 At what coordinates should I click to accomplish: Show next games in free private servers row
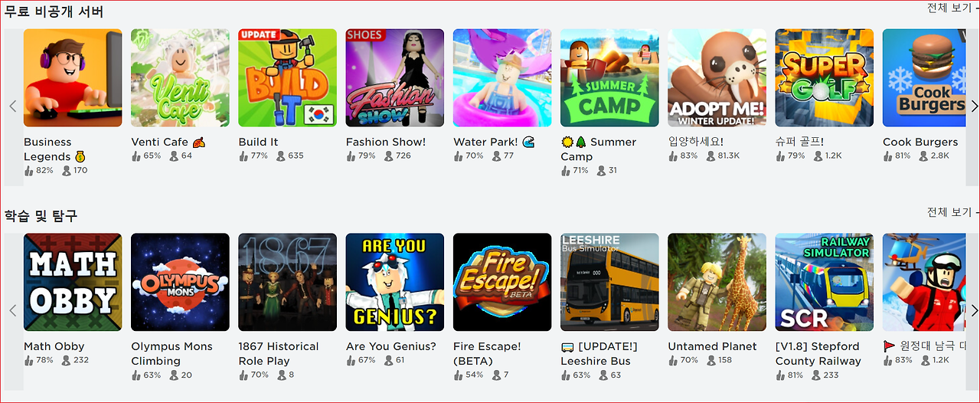974,106
